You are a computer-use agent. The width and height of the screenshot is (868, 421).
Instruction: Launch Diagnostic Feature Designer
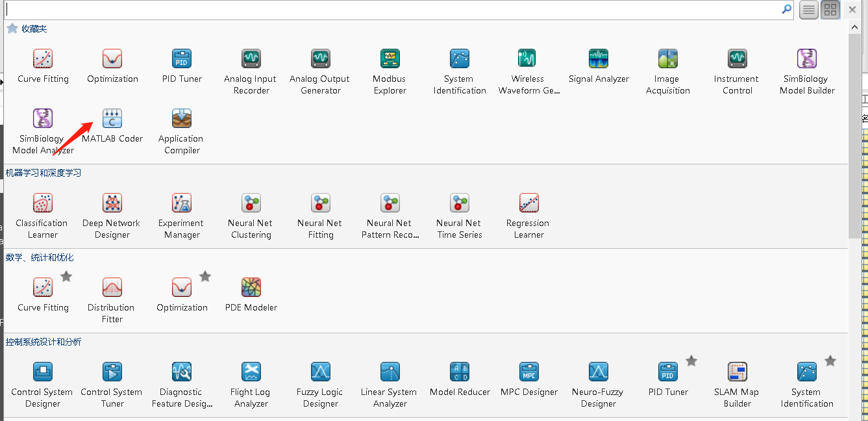[x=181, y=385]
